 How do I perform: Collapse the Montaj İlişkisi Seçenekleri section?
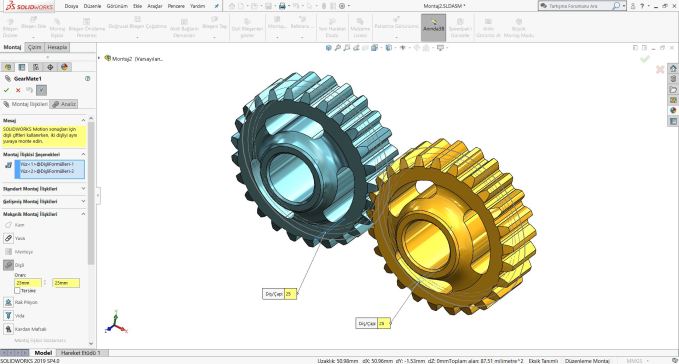pyautogui.click(x=83, y=155)
